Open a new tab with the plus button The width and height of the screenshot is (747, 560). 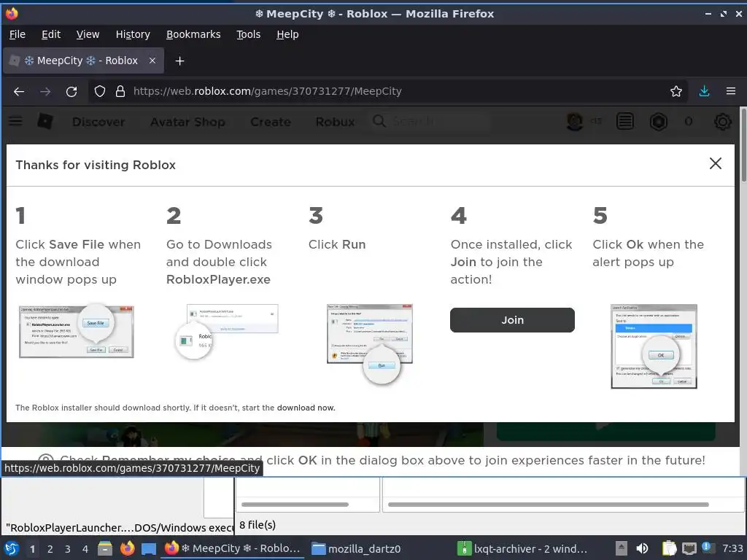coord(179,61)
